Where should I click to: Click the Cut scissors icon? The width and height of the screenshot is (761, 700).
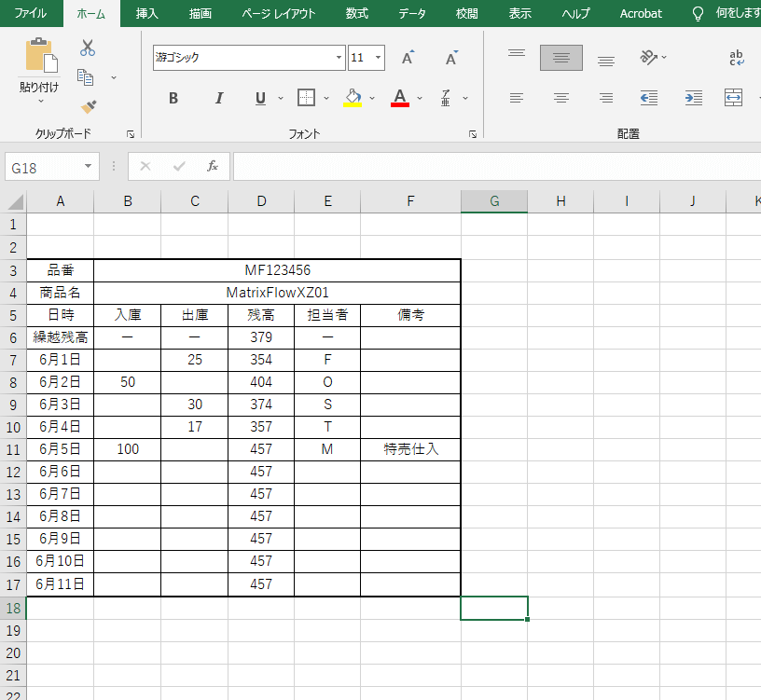88,48
